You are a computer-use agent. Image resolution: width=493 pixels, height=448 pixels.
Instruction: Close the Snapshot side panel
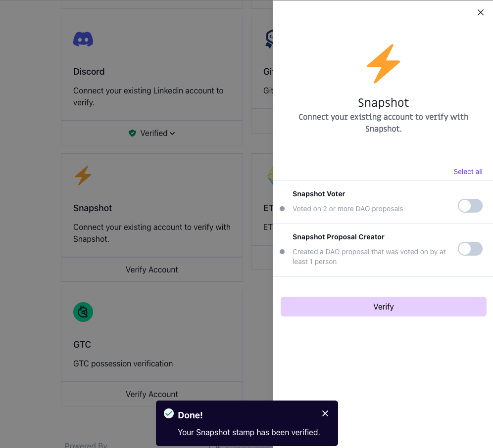480,12
